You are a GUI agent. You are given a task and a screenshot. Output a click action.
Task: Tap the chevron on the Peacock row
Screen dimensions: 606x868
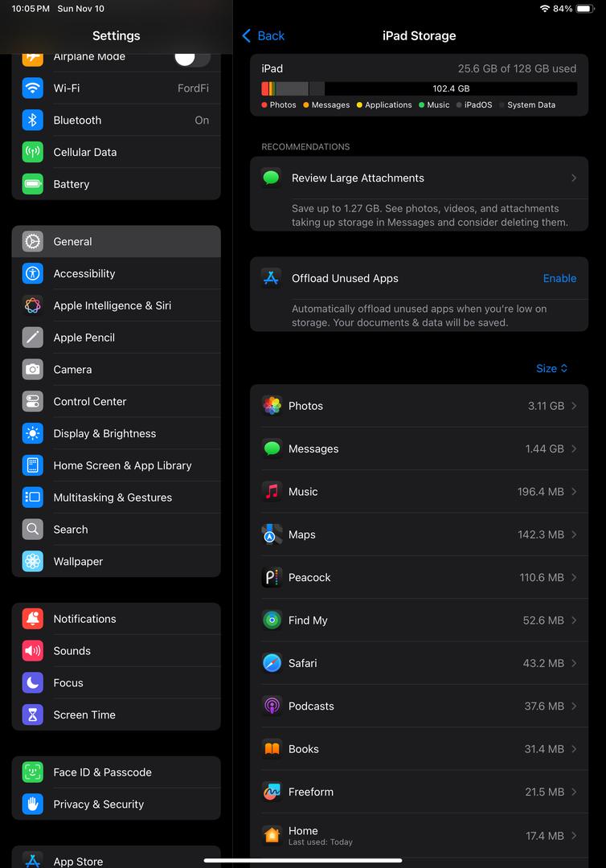coord(574,577)
